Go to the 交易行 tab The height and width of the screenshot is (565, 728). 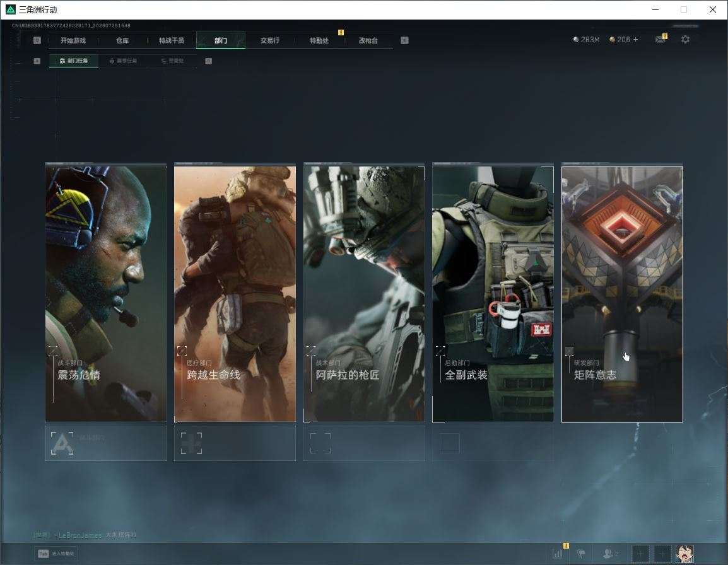(270, 40)
